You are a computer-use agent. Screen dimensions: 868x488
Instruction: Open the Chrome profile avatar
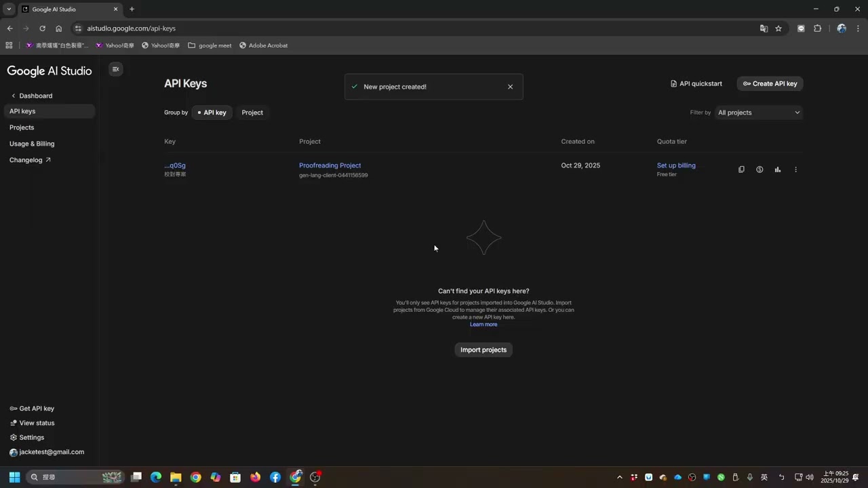pos(842,28)
